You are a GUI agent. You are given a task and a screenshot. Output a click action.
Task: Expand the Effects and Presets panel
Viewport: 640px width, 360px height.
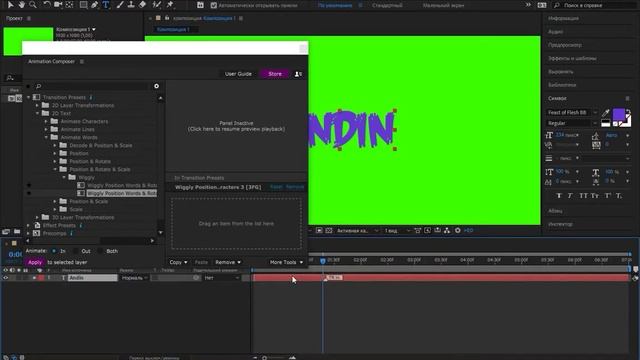[x=572, y=58]
